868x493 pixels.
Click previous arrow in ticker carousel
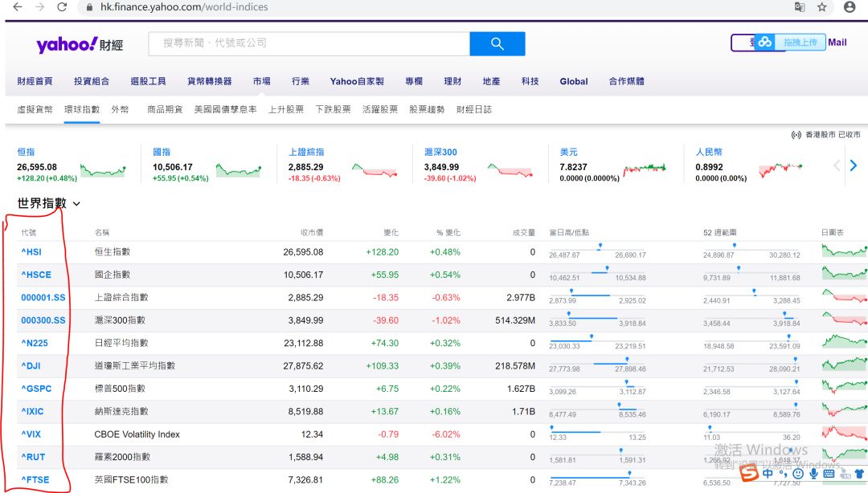point(837,165)
